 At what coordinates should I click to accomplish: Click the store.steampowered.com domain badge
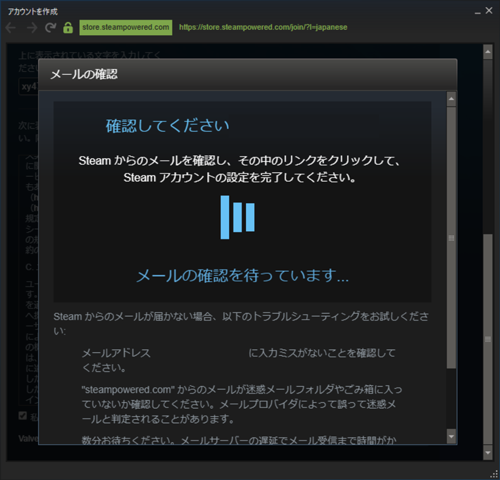tap(126, 27)
